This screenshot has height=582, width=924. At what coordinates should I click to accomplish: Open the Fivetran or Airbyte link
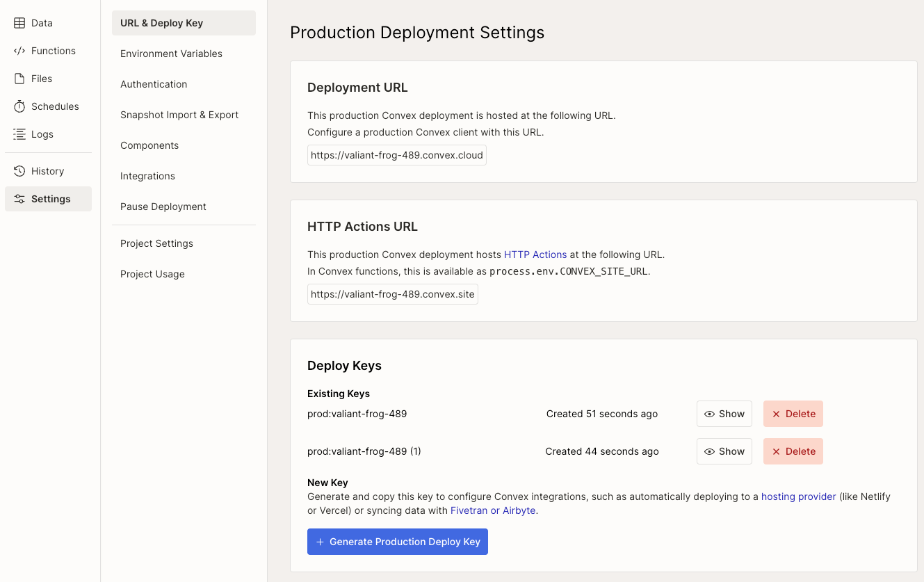493,510
